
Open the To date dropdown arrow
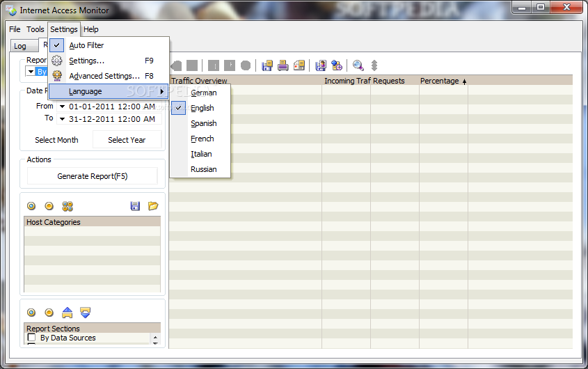click(62, 119)
